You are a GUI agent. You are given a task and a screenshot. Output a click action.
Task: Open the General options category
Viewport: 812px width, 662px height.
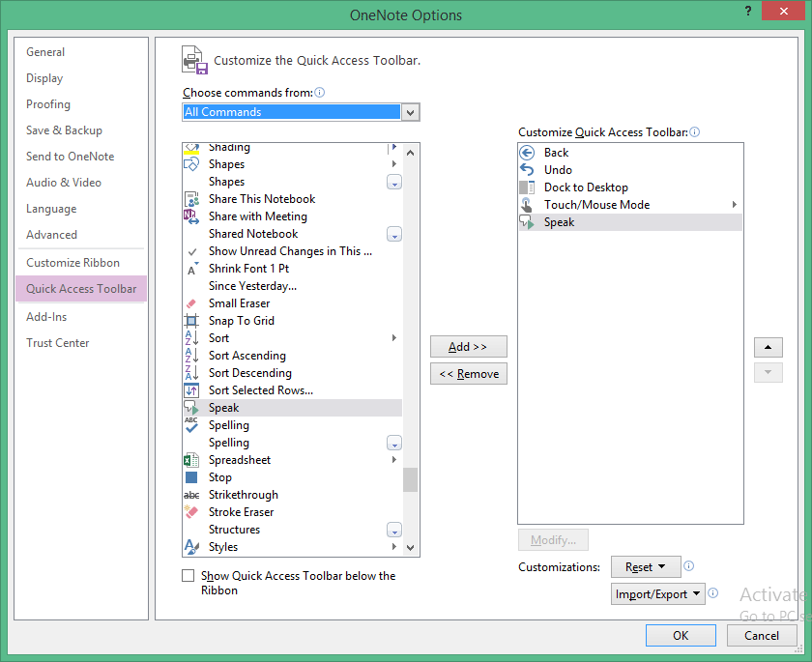pos(45,52)
